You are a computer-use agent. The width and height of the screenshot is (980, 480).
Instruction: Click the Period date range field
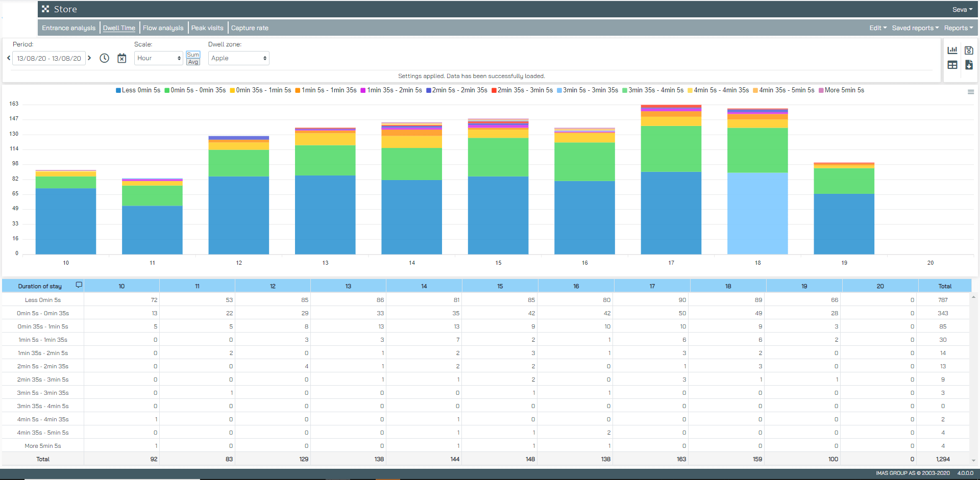tap(48, 58)
